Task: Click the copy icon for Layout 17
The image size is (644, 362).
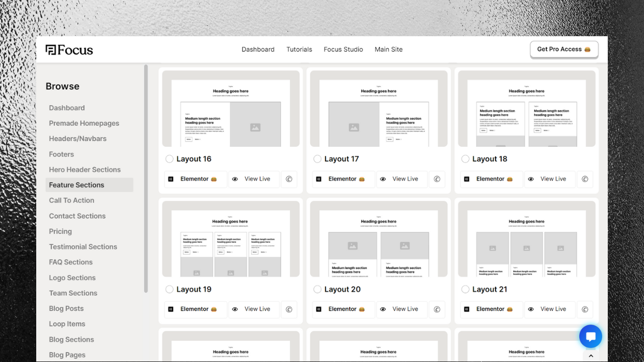Action: click(437, 179)
